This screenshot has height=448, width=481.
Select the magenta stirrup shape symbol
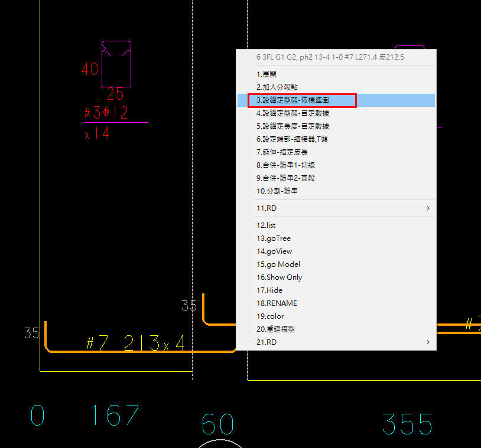[116, 64]
